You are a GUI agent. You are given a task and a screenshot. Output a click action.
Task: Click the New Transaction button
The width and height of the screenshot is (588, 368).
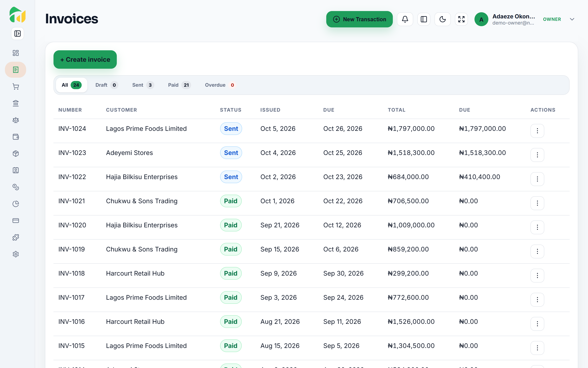pyautogui.click(x=359, y=19)
